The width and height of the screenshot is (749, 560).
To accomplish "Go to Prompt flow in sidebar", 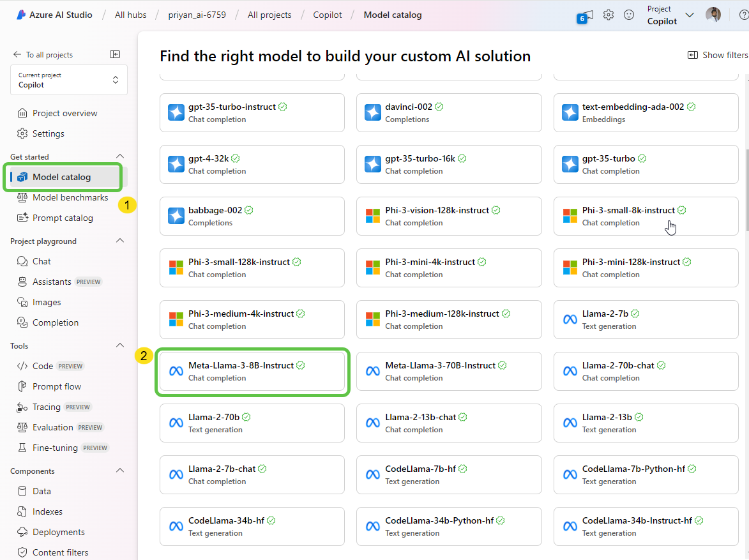I will point(57,386).
